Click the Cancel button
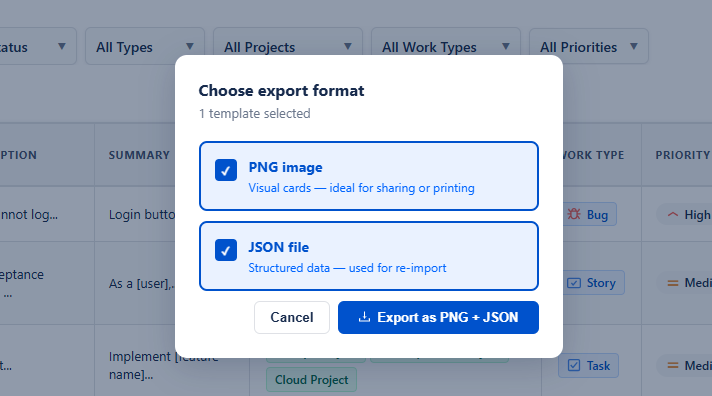The image size is (712, 396). (292, 317)
